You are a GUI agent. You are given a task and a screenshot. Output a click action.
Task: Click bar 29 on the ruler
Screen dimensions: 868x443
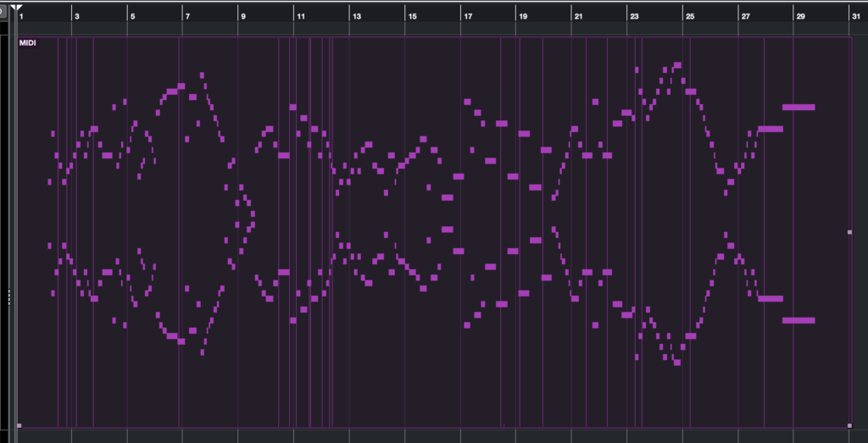(x=799, y=16)
